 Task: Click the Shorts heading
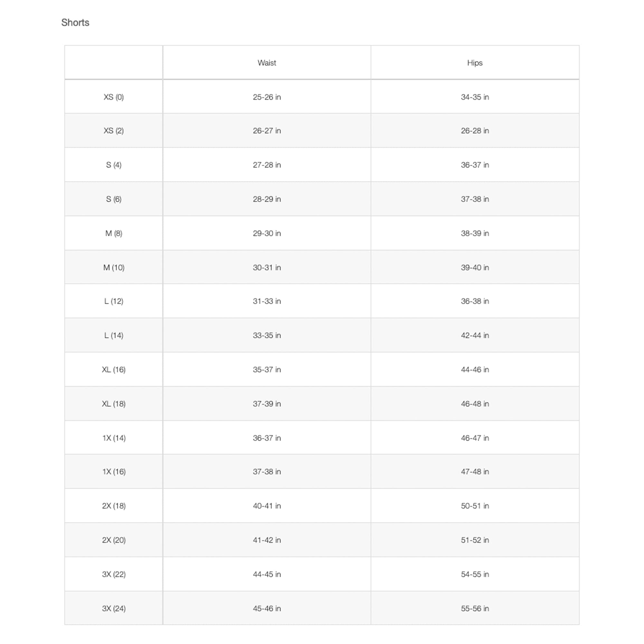click(75, 22)
